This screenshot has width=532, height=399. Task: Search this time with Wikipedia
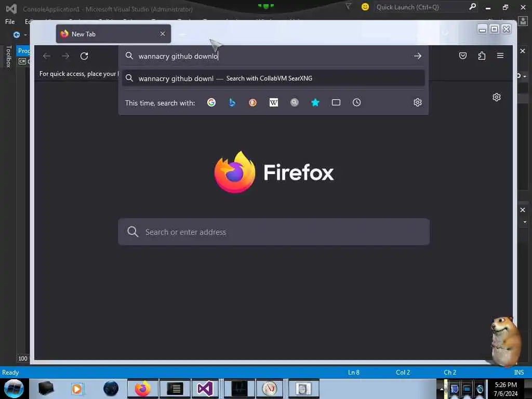click(x=273, y=102)
